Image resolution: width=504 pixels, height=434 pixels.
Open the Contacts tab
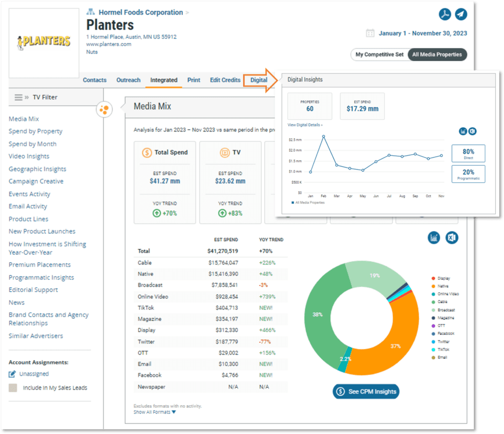[94, 80]
